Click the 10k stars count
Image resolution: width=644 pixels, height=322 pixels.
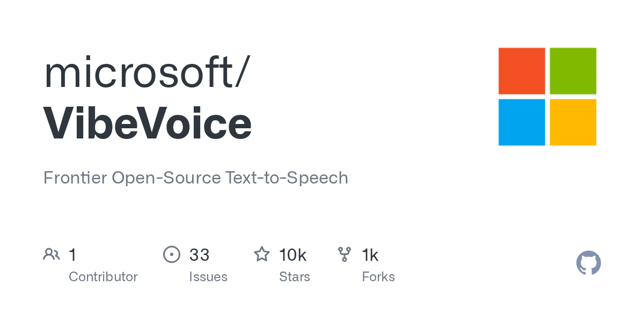pyautogui.click(x=292, y=255)
